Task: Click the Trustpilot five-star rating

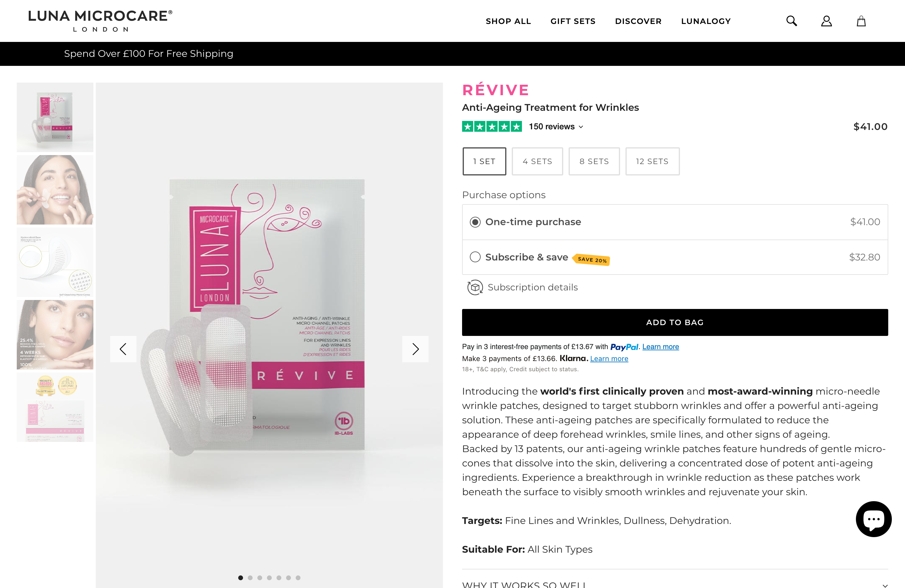Action: click(492, 127)
